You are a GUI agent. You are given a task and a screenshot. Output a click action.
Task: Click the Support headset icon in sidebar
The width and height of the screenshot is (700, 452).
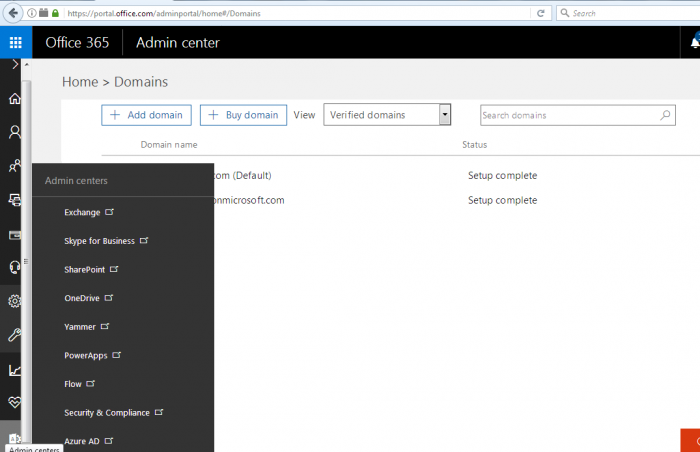pyautogui.click(x=15, y=267)
